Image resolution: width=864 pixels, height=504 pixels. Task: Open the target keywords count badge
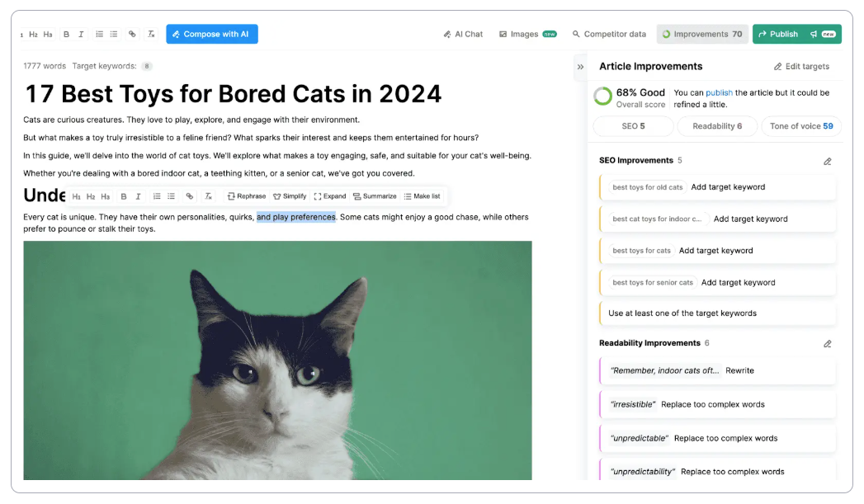[x=146, y=65]
